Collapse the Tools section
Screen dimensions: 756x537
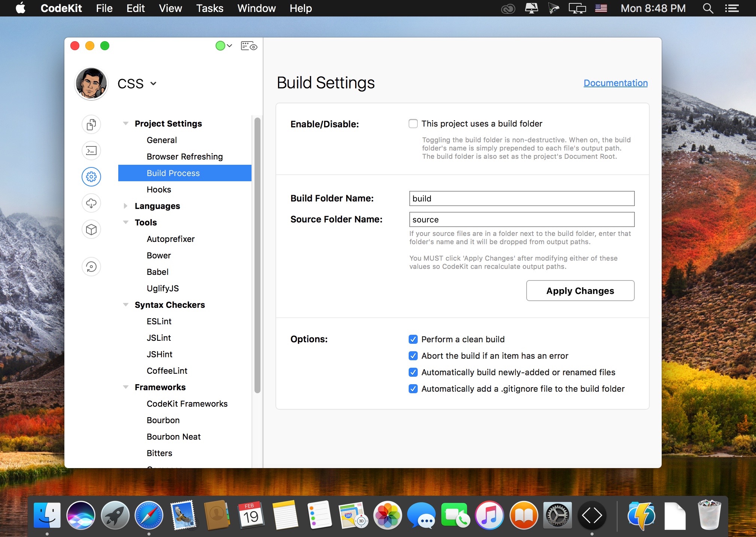[126, 222]
